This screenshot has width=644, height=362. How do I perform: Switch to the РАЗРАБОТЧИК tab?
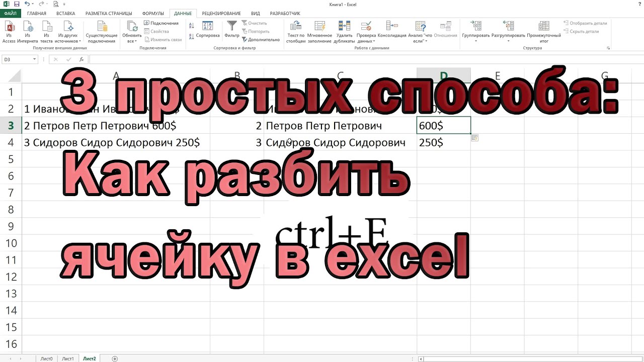click(285, 13)
